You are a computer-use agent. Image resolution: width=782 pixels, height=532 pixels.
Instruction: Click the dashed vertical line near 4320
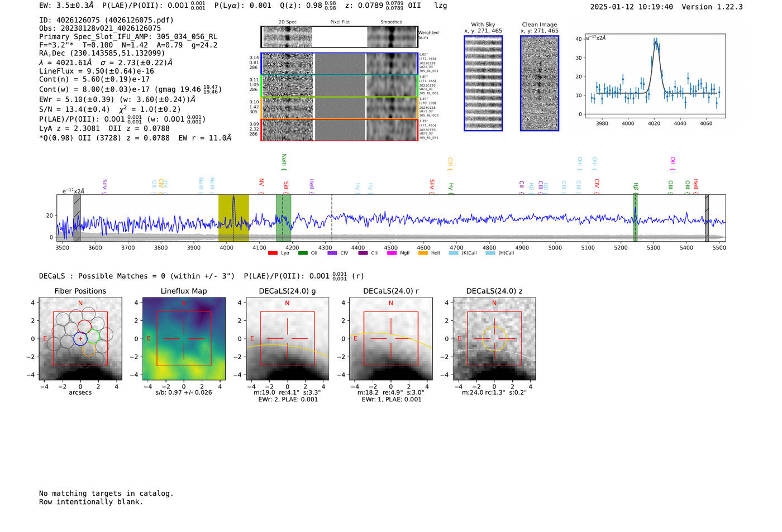click(332, 218)
